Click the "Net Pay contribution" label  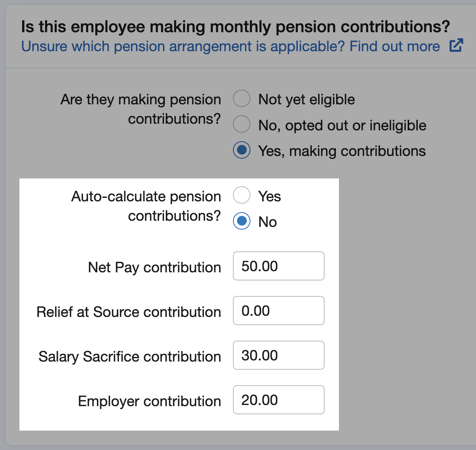(x=154, y=267)
